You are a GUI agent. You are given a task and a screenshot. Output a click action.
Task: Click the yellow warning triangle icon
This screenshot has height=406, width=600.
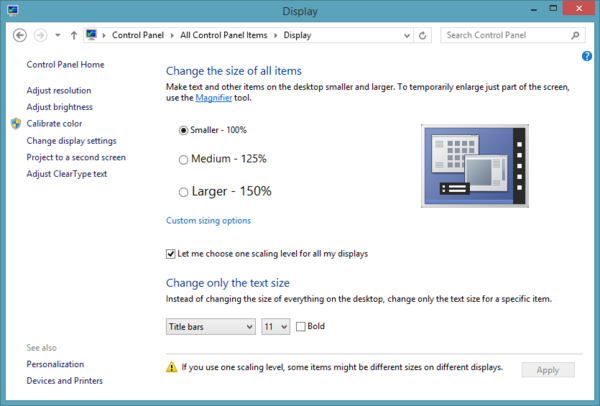tap(171, 367)
